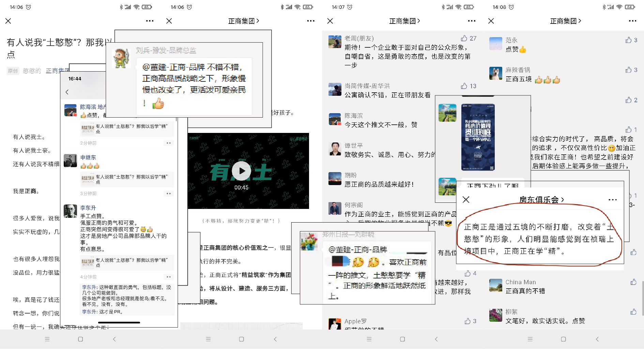Screen dimensions: 644x349
Task: Open more options in the 房东俱乐会 overlay
Action: click(613, 199)
